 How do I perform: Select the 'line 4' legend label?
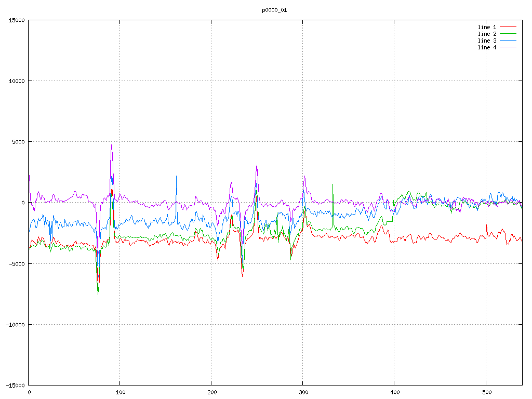pyautogui.click(x=487, y=47)
